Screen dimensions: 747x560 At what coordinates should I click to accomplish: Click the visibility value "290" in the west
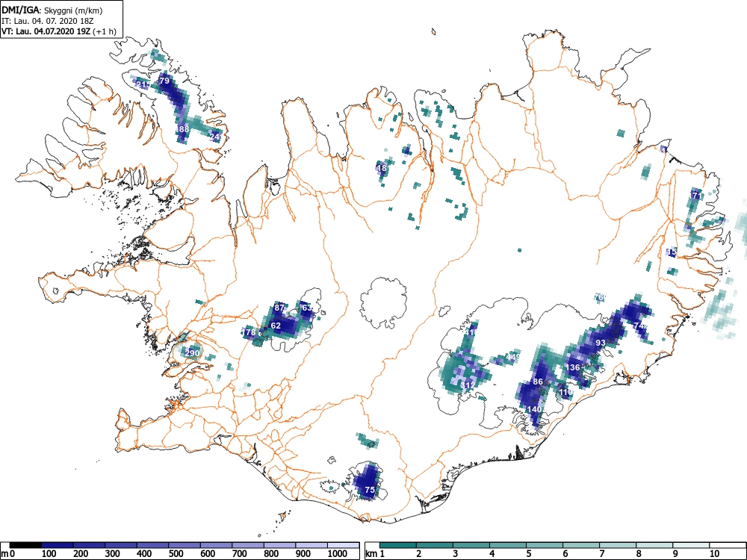pos(192,353)
